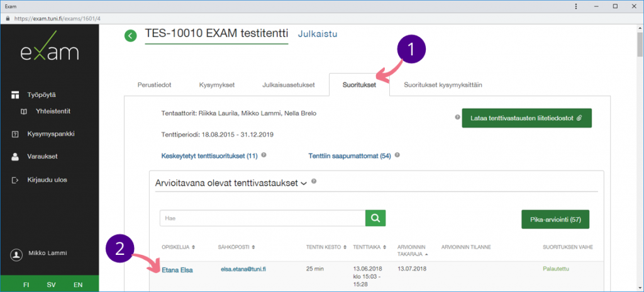The image size is (644, 292).
Task: Switch language to EN
Action: pyautogui.click(x=78, y=284)
